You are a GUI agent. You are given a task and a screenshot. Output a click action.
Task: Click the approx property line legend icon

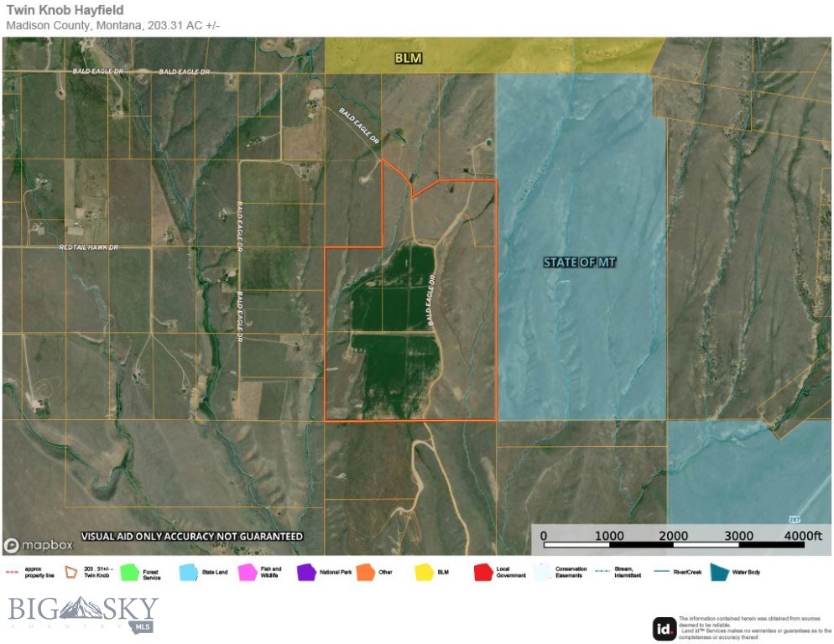(13, 573)
